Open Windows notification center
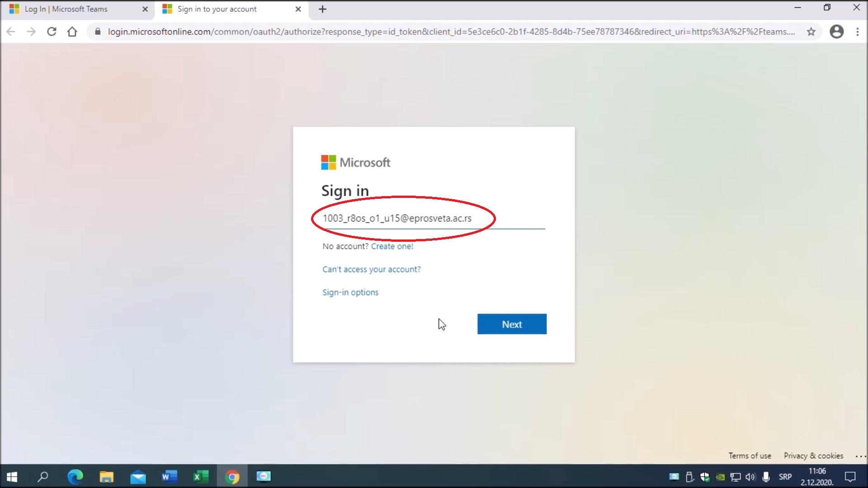The width and height of the screenshot is (868, 488). pos(850,477)
